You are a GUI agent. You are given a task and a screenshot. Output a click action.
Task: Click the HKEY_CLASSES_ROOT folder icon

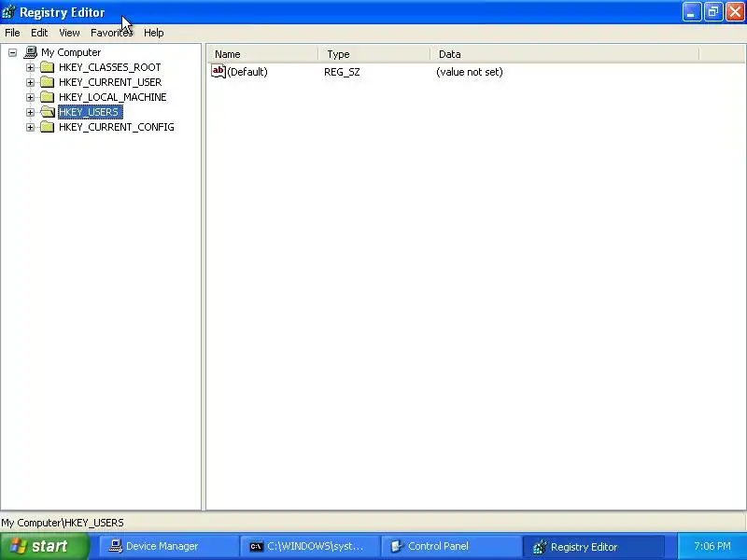click(x=48, y=67)
